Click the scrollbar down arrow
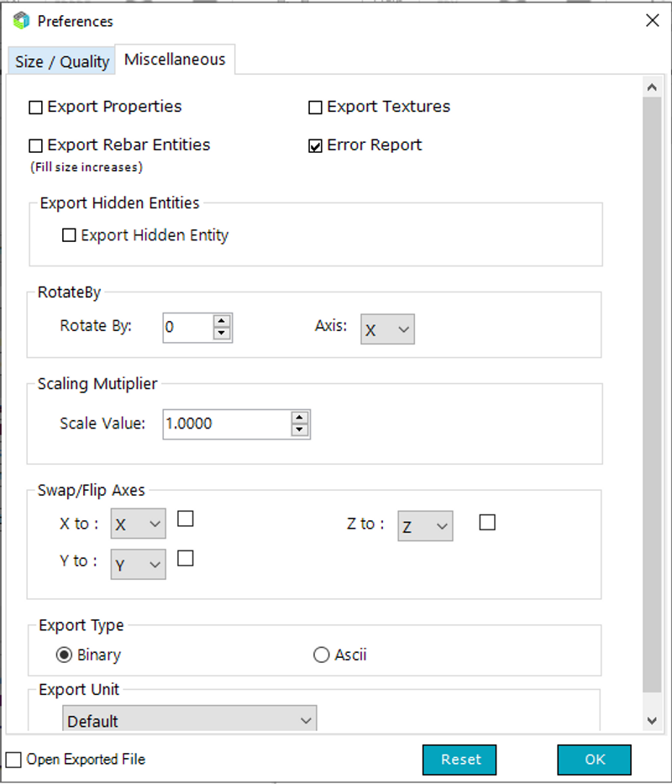The height and width of the screenshot is (784, 672). pos(652,720)
